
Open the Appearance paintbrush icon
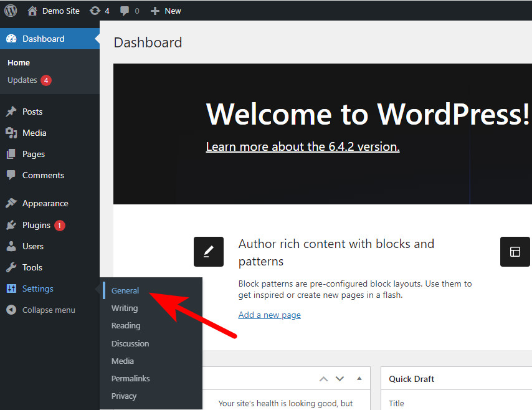click(14, 203)
